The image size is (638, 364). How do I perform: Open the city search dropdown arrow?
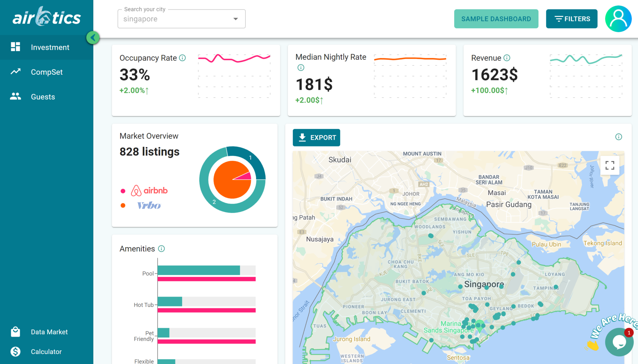click(236, 19)
